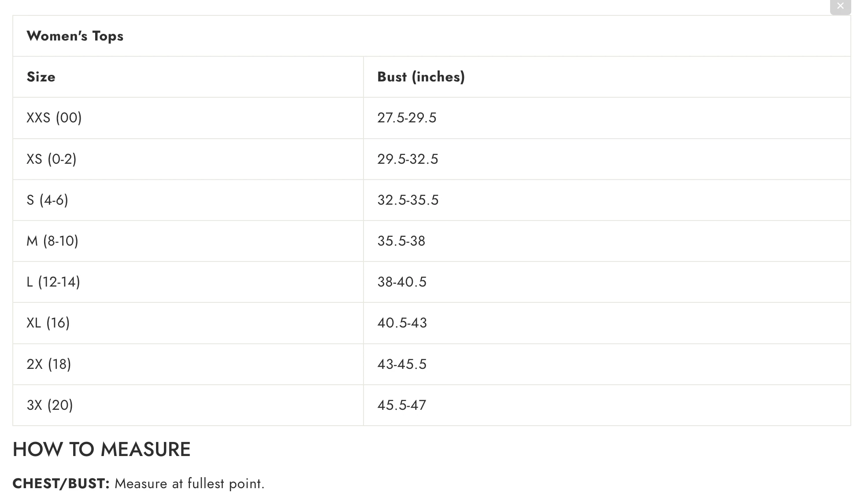Image resolution: width=868 pixels, height=493 pixels.
Task: Click the 27.5-29.5 bust measurement
Action: pyautogui.click(x=407, y=118)
